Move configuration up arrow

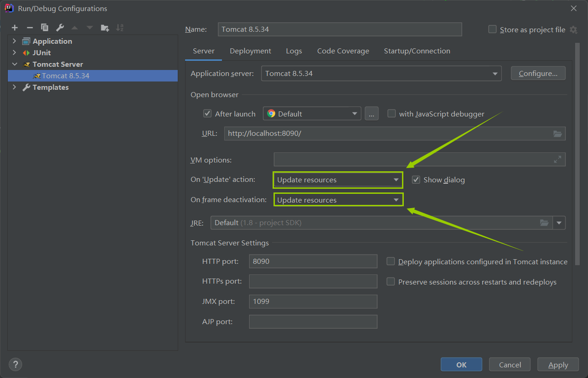pos(75,28)
